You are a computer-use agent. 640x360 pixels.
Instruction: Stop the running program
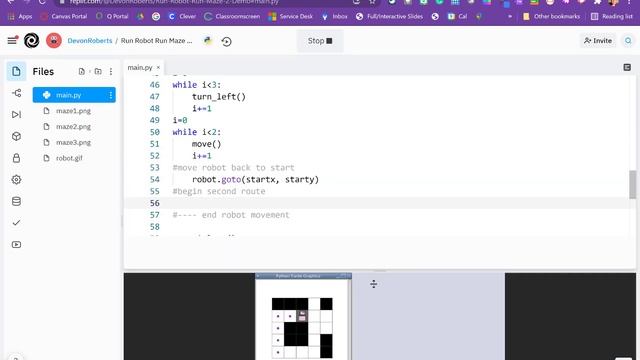point(320,41)
